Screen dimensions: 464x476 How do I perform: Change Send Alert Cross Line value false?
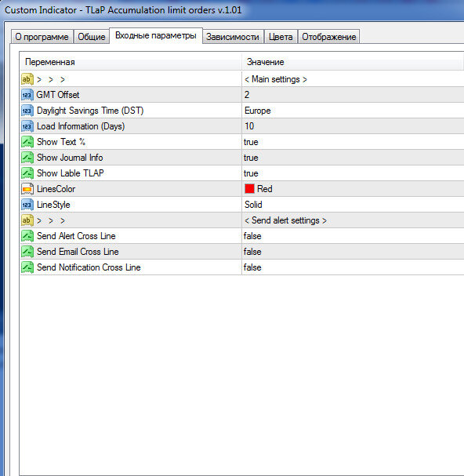coord(252,236)
